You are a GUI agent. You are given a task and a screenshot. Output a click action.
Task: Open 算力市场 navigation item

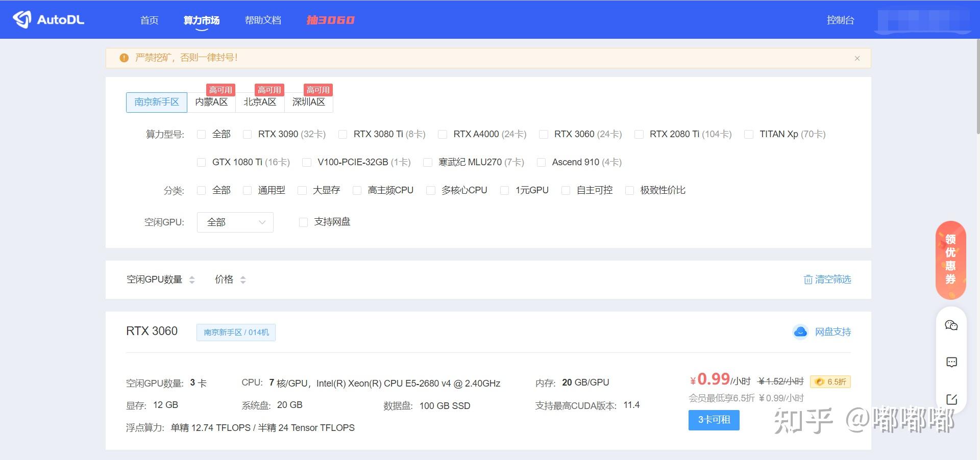[202, 20]
